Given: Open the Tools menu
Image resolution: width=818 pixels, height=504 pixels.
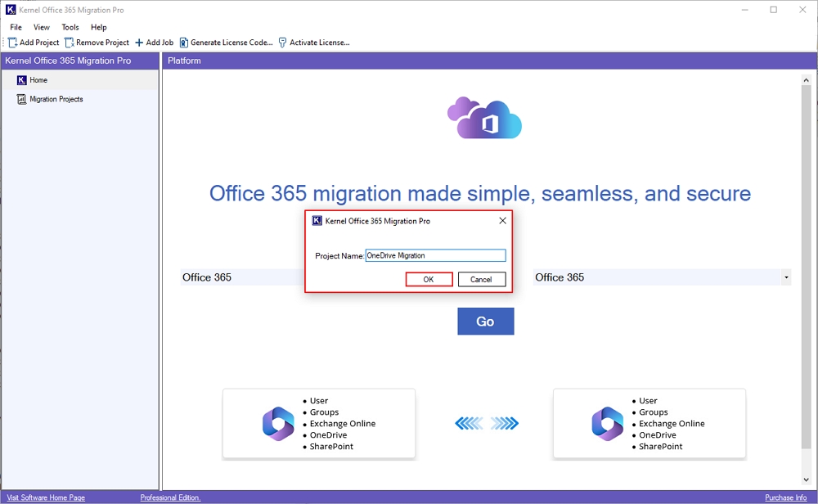Looking at the screenshot, I should tap(70, 27).
